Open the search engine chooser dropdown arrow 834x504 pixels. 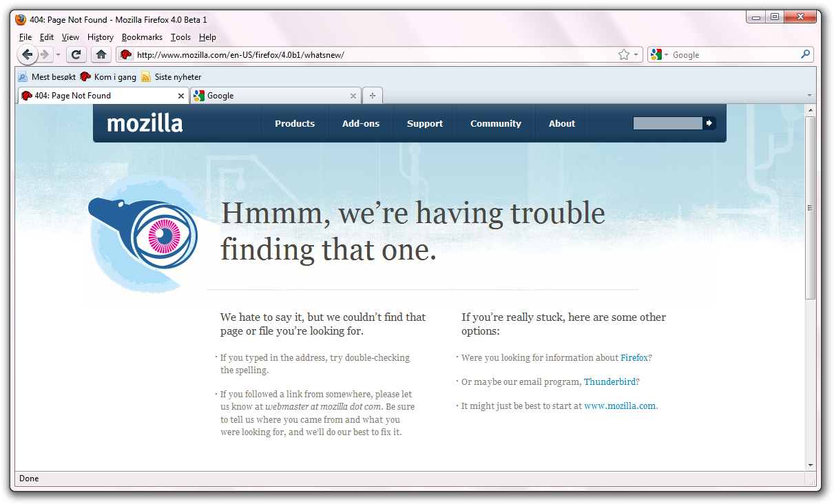666,54
